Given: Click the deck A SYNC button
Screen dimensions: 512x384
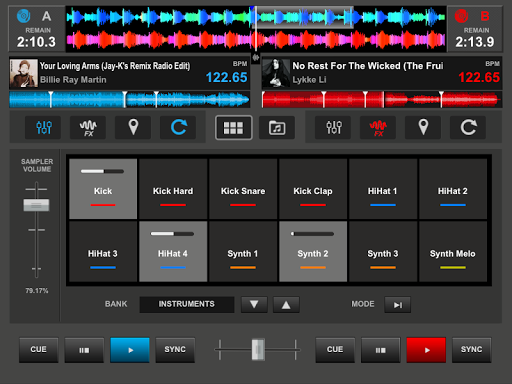Looking at the screenshot, I should [x=175, y=350].
